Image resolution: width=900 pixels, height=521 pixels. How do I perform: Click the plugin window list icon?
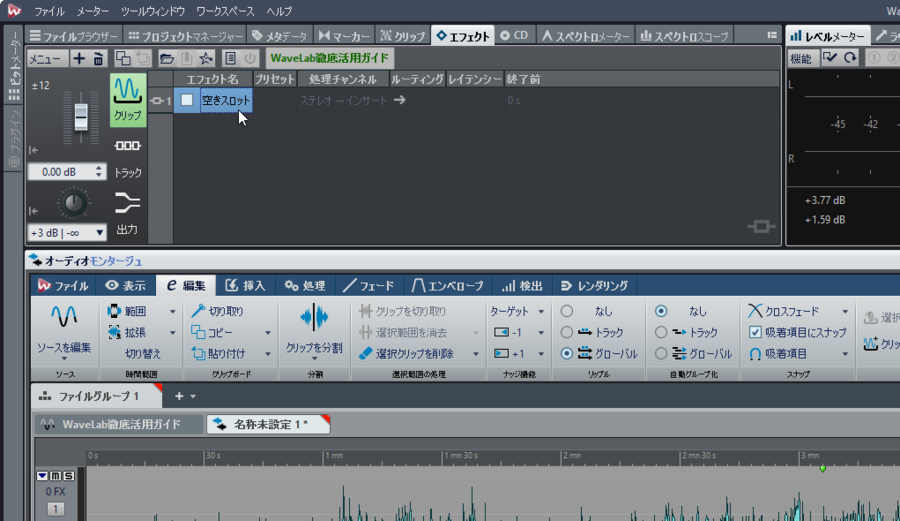(x=230, y=59)
